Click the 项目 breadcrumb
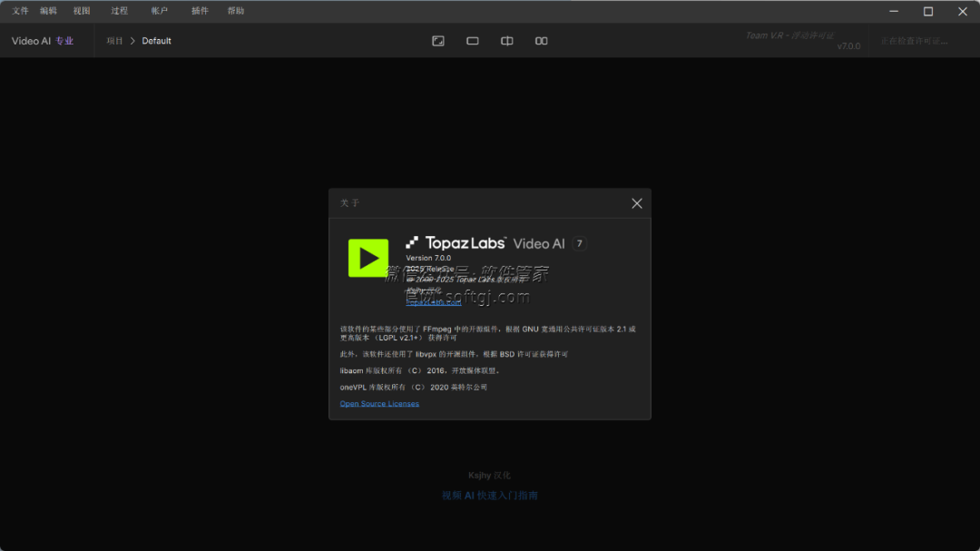The image size is (980, 551). (114, 41)
